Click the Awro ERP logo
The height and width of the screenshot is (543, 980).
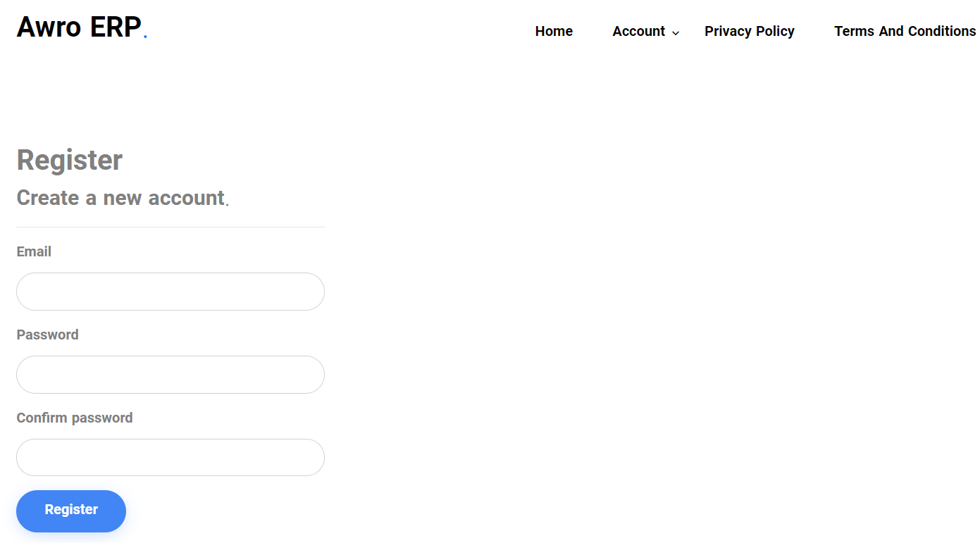tap(79, 27)
